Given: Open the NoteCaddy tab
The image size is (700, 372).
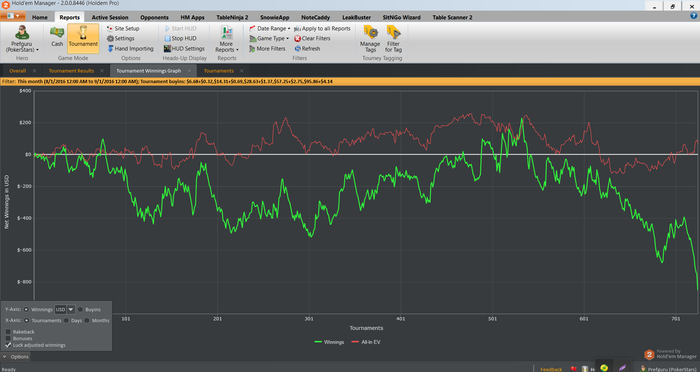Looking at the screenshot, I should [x=316, y=17].
